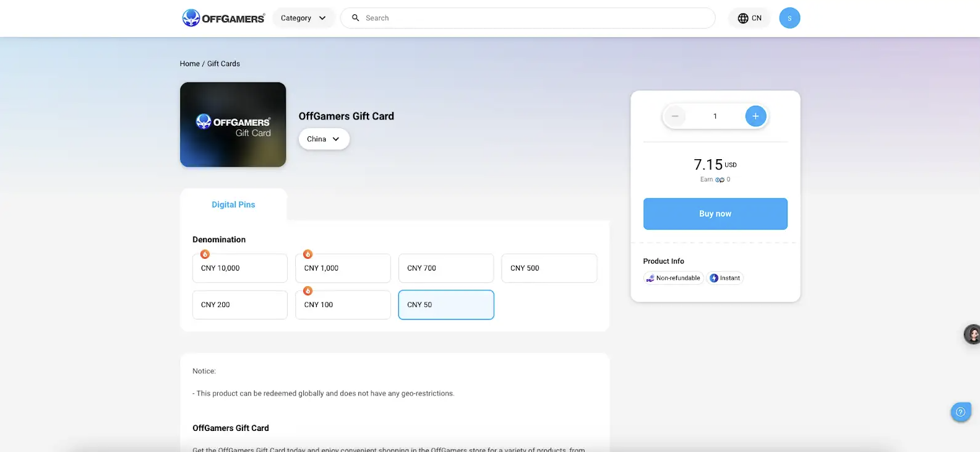Click the Product Info heading
Viewport: 980px width, 452px height.
point(664,261)
